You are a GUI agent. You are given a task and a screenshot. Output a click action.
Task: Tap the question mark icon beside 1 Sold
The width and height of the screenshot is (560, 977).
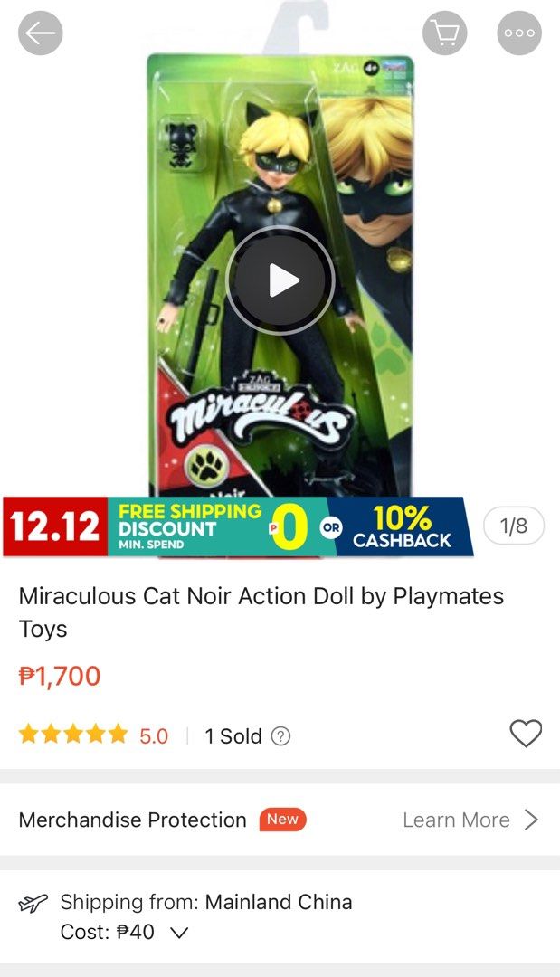286,735
